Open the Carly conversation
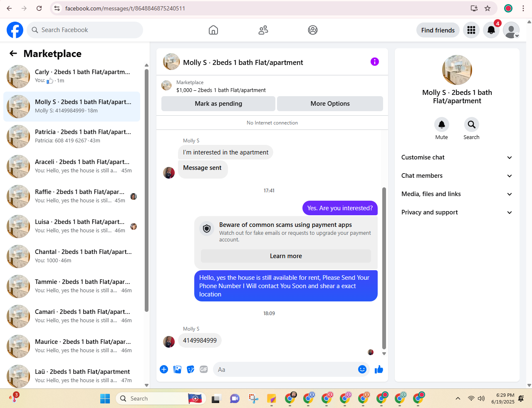Image resolution: width=532 pixels, height=408 pixels. 72,77
